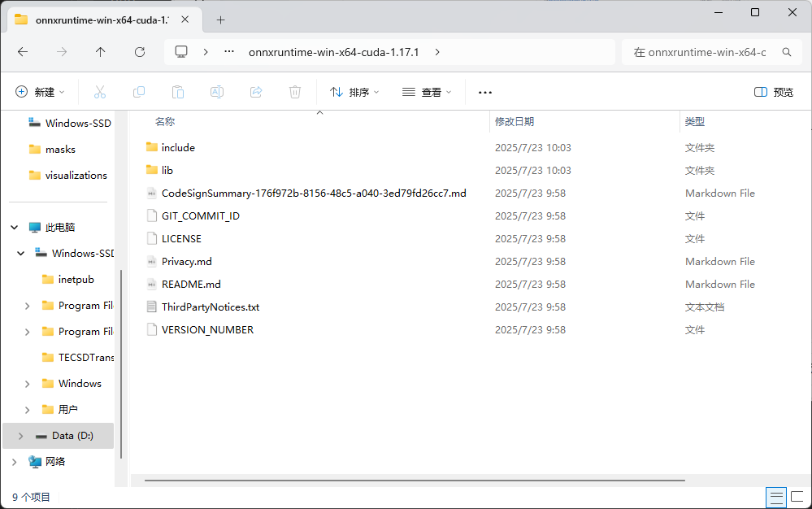Expand the 用户 folder in tree
This screenshot has height=509, width=812.
[x=27, y=410]
